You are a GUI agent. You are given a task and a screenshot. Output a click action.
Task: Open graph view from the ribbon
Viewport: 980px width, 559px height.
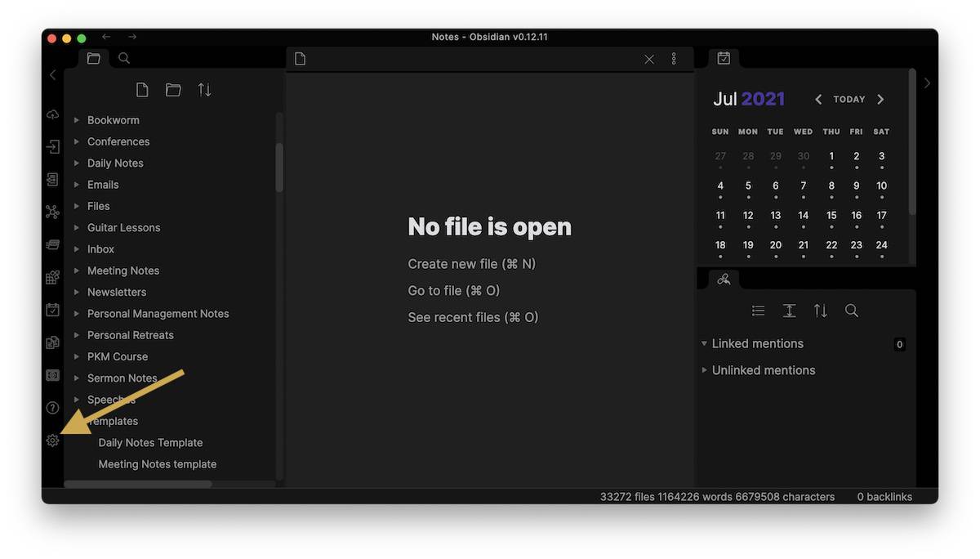point(52,212)
